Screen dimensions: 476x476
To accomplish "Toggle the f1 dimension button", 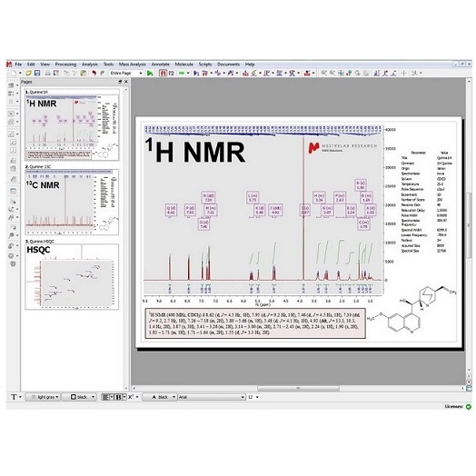I will (163, 74).
